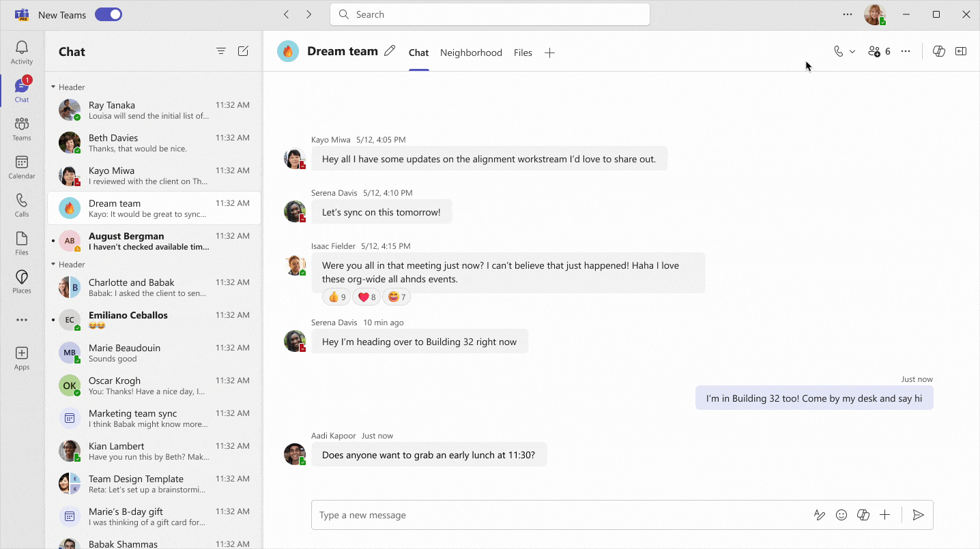Toggle the heart reaction
This screenshot has width=980, height=549.
[x=366, y=297]
